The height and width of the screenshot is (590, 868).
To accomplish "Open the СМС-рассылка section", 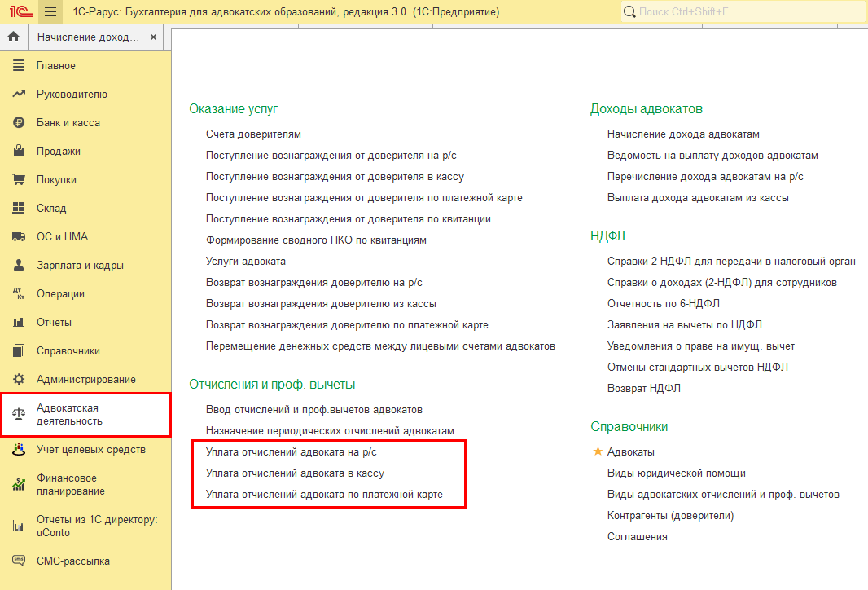I will tap(72, 561).
